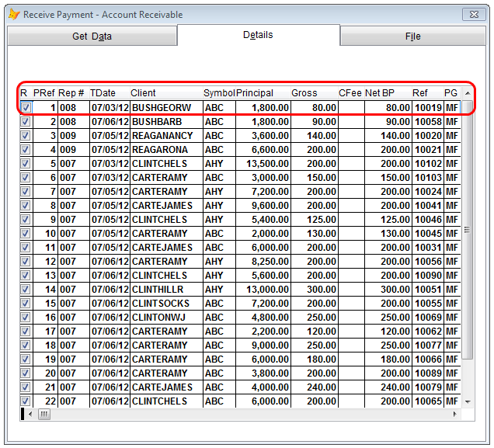Click the PRef column header

click(43, 93)
